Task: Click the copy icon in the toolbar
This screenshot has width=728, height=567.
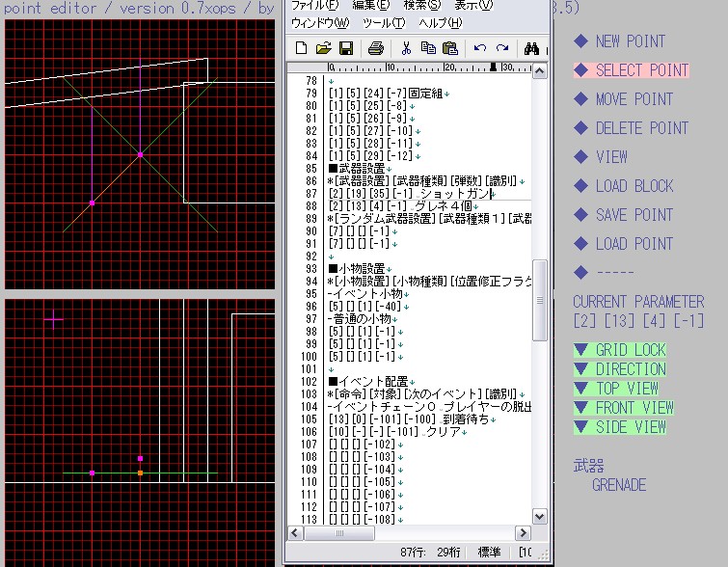Action: 428,48
